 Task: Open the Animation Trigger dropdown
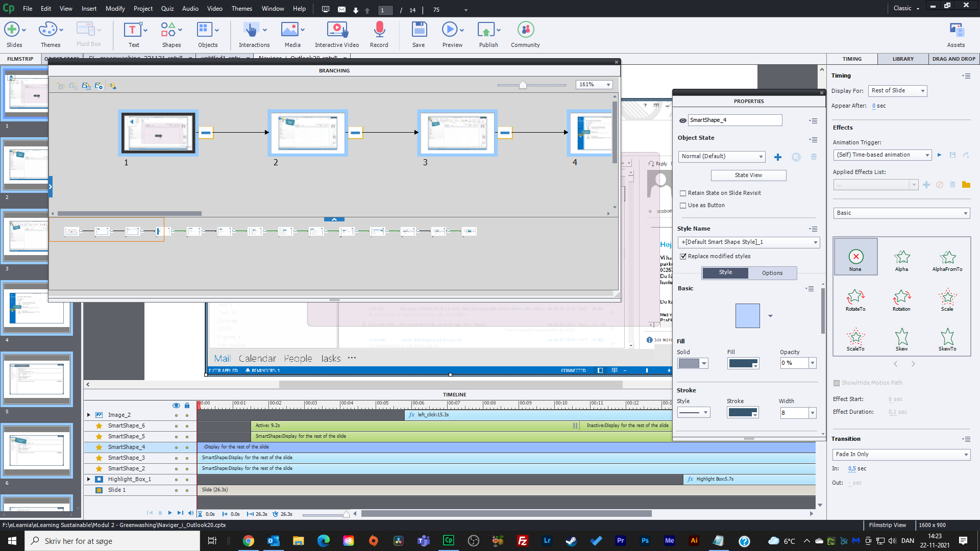point(882,155)
